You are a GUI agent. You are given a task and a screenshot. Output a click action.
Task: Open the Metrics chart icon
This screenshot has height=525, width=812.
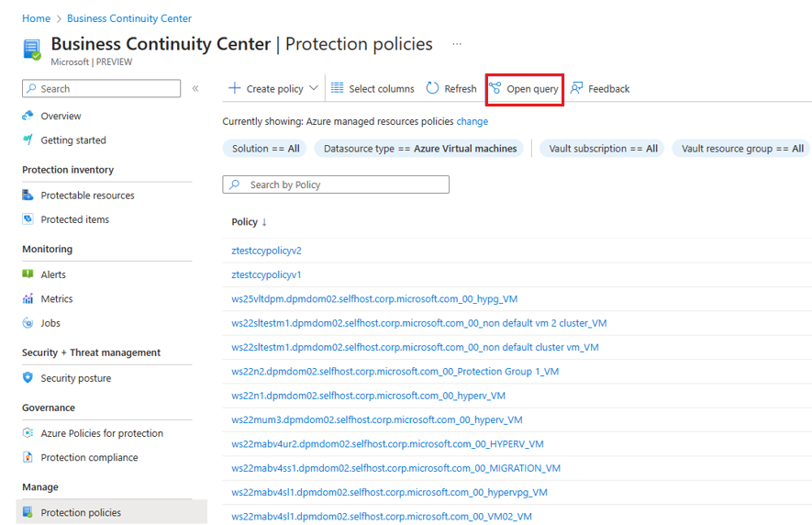[28, 298]
